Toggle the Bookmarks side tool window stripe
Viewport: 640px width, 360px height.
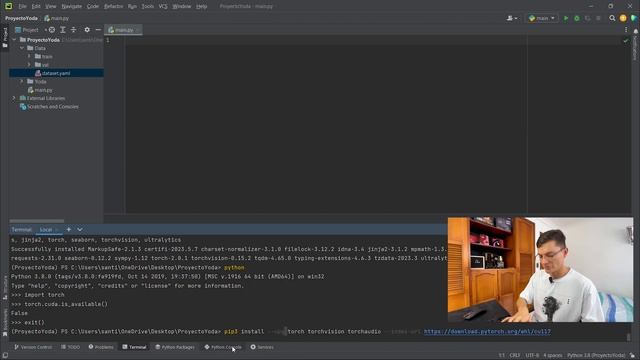point(5,322)
